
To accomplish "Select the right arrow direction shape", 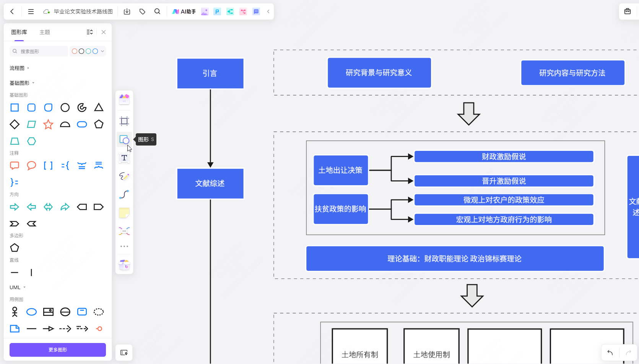I will coord(15,207).
